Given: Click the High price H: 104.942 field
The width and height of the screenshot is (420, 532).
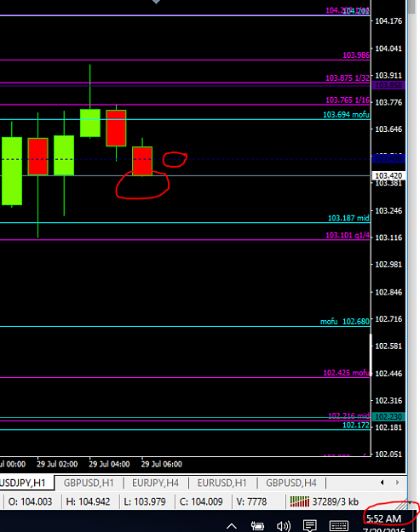Looking at the screenshot, I should pyautogui.click(x=89, y=501).
